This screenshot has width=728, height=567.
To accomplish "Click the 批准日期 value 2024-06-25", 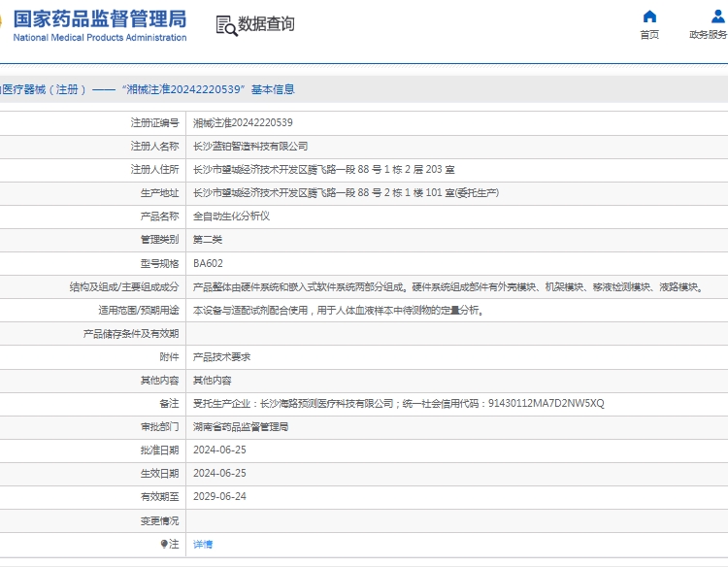I will (219, 450).
